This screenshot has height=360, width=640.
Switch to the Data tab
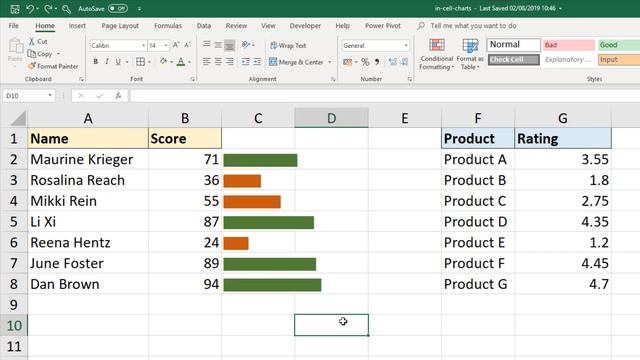point(204,26)
